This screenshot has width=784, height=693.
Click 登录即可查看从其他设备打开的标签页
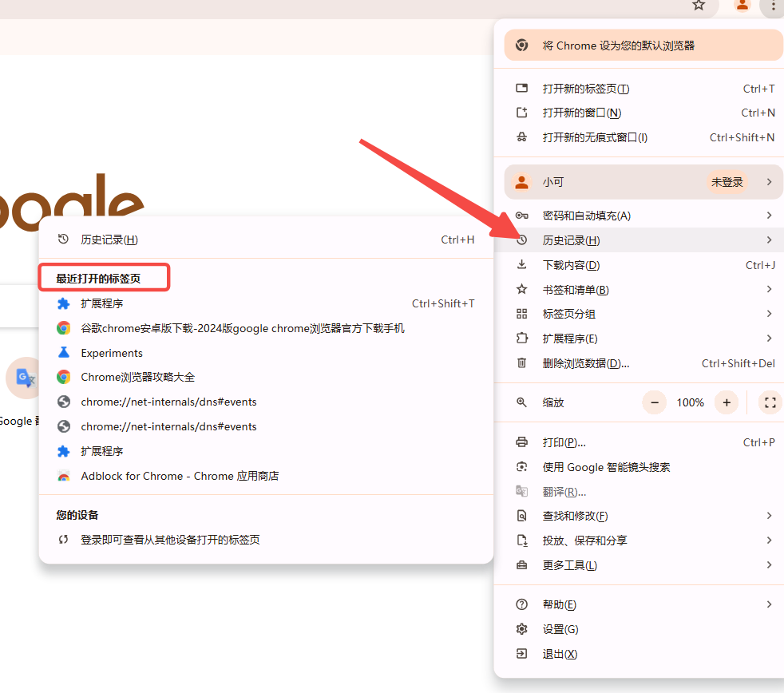click(x=266, y=540)
